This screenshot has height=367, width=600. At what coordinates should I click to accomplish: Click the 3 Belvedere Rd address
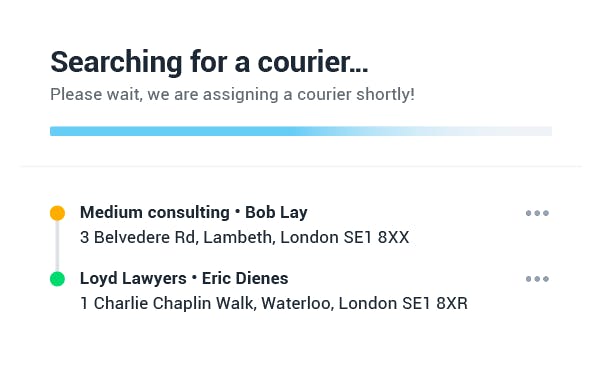coord(245,237)
